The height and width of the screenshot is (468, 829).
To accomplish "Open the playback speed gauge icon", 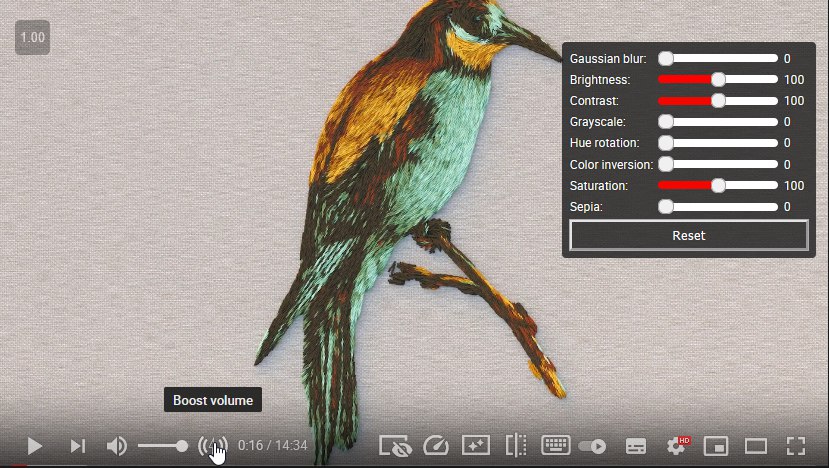I will [x=435, y=446].
